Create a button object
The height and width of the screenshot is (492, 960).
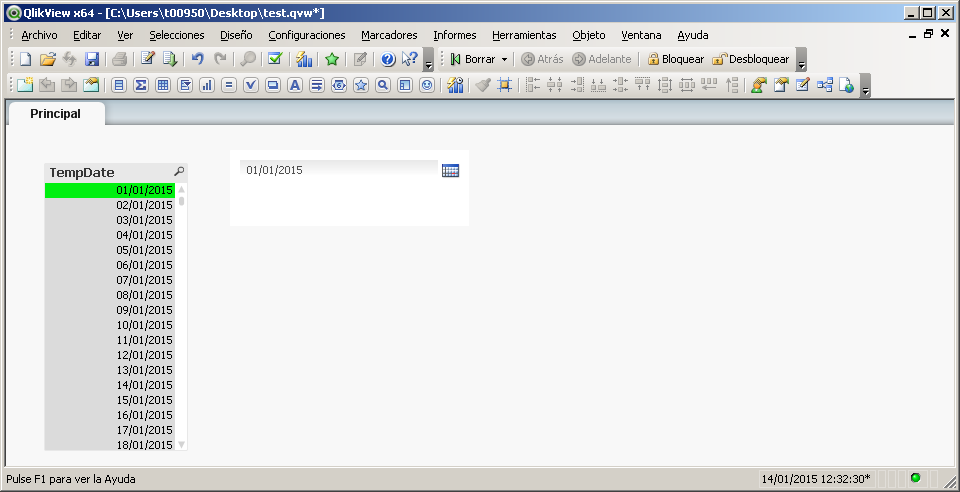coord(273,85)
